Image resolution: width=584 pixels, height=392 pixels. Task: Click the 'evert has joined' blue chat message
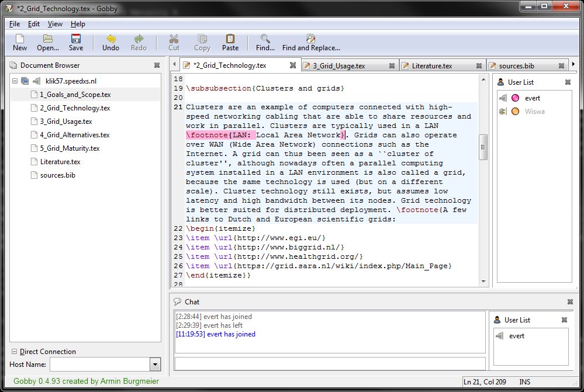pos(216,334)
